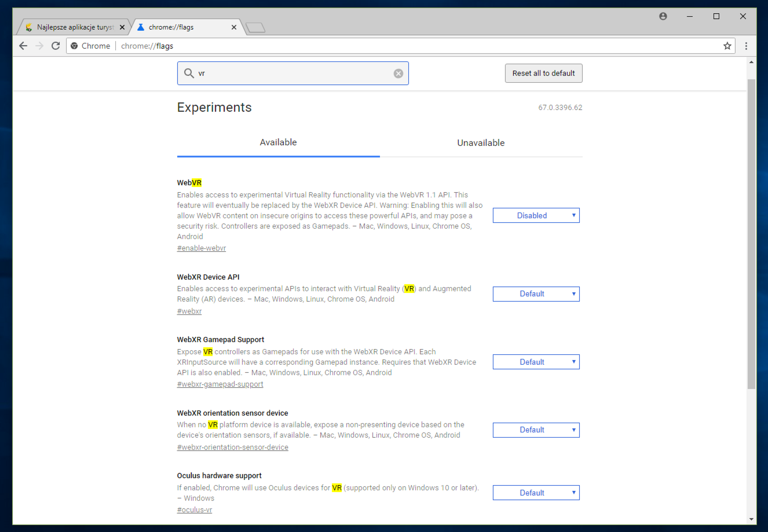
Task: Follow the #webxr-orientation-sensor-device link
Action: tap(232, 447)
